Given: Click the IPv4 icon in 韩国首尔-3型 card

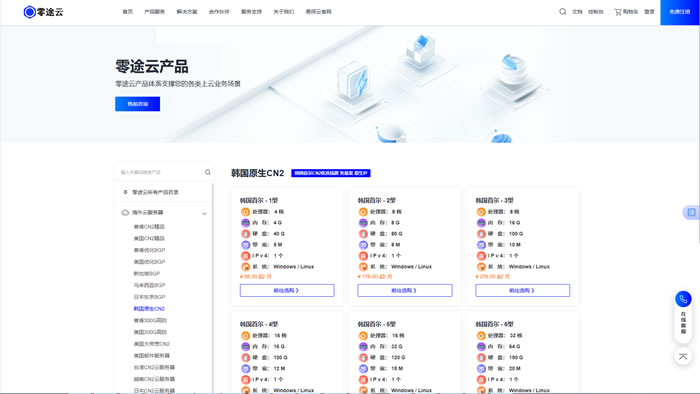Looking at the screenshot, I should [481, 256].
